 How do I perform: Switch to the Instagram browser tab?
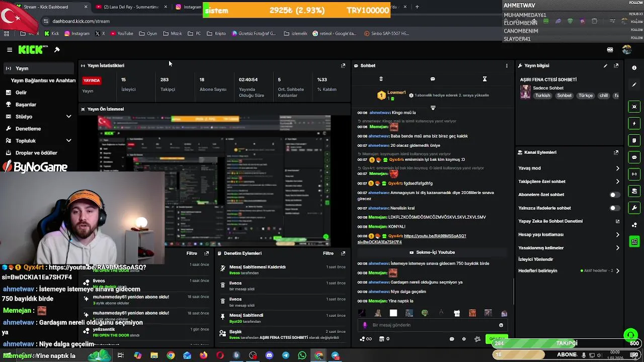pos(188,7)
